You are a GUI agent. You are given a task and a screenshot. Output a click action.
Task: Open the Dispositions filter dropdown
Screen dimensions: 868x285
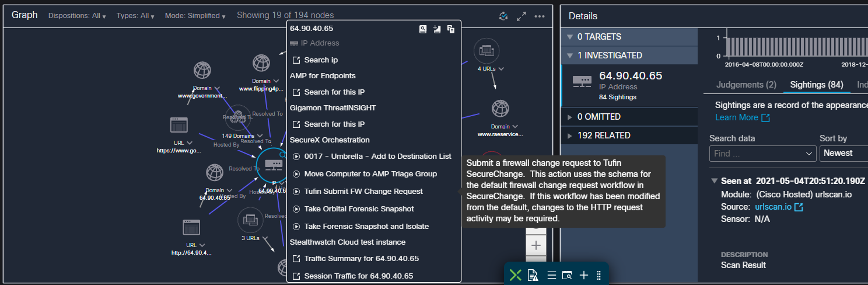point(77,16)
